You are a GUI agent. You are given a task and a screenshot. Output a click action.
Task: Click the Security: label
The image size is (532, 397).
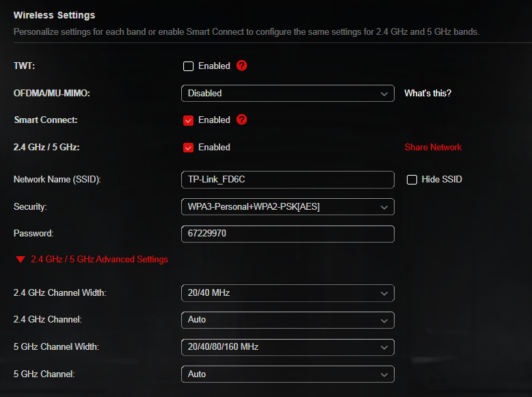tap(30, 207)
